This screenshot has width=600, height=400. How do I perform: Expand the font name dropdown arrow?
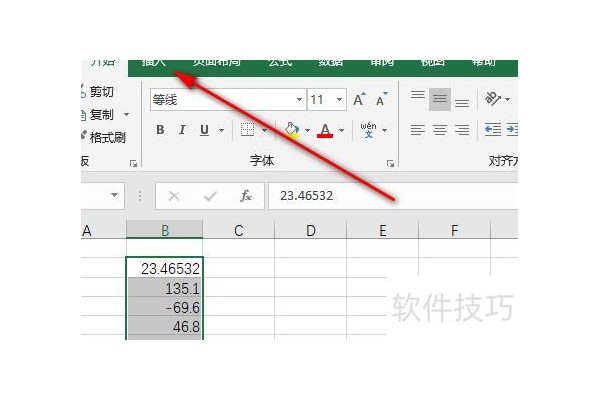click(300, 100)
